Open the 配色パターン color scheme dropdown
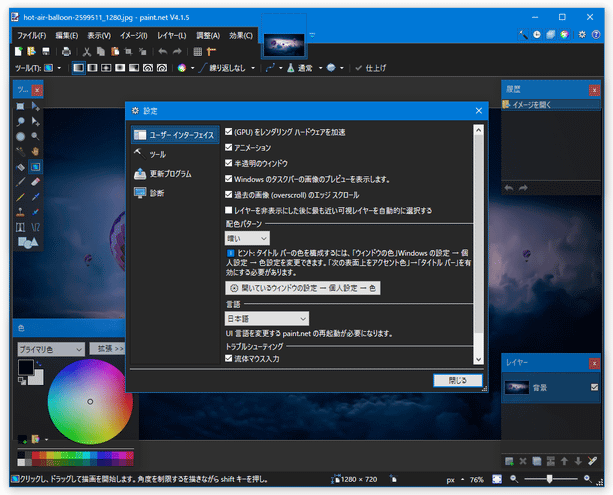Image resolution: width=613 pixels, height=495 pixels. [247, 238]
